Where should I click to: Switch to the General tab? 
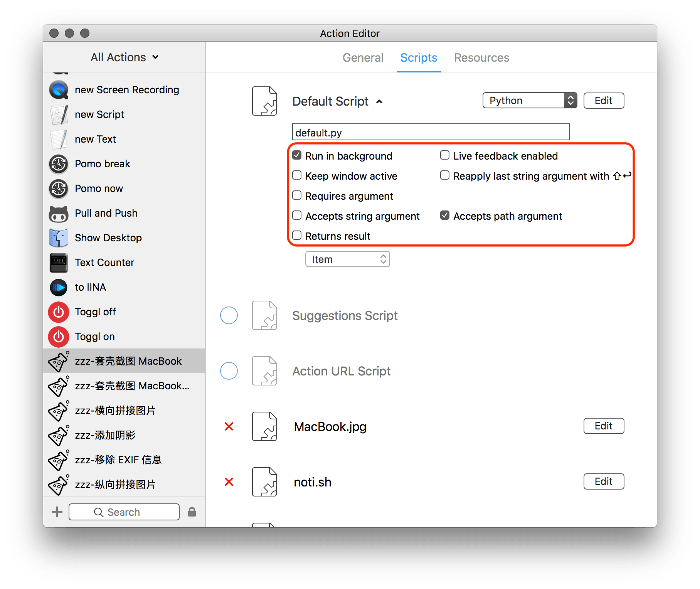click(x=363, y=58)
